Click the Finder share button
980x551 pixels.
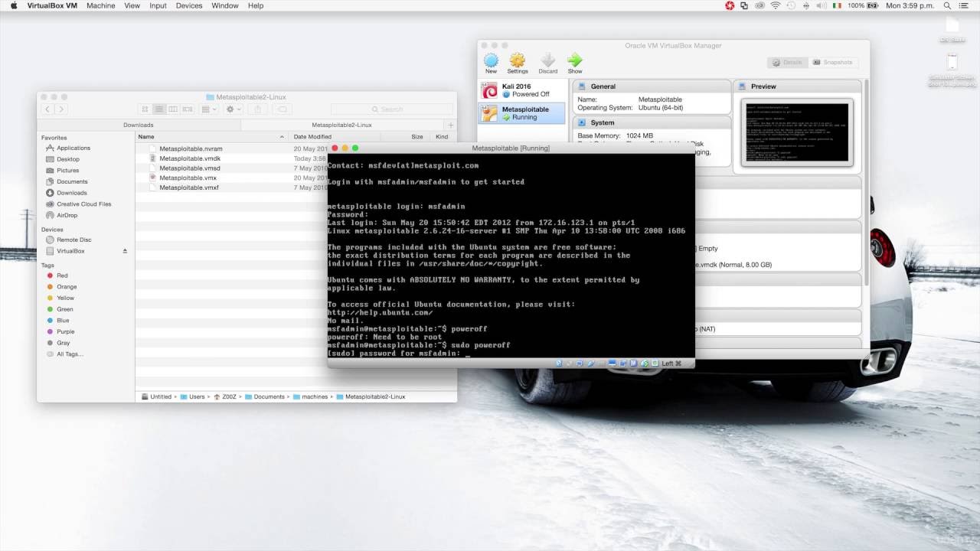point(258,109)
